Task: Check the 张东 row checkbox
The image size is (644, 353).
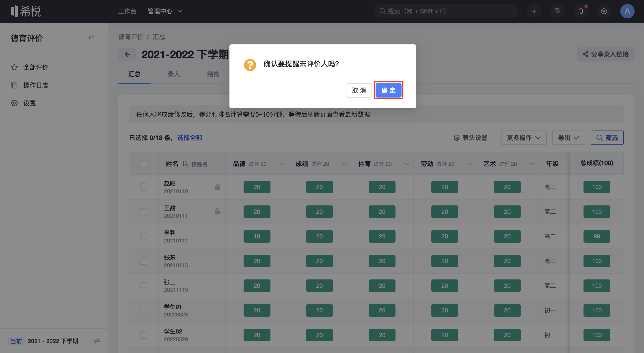Action: (x=143, y=261)
